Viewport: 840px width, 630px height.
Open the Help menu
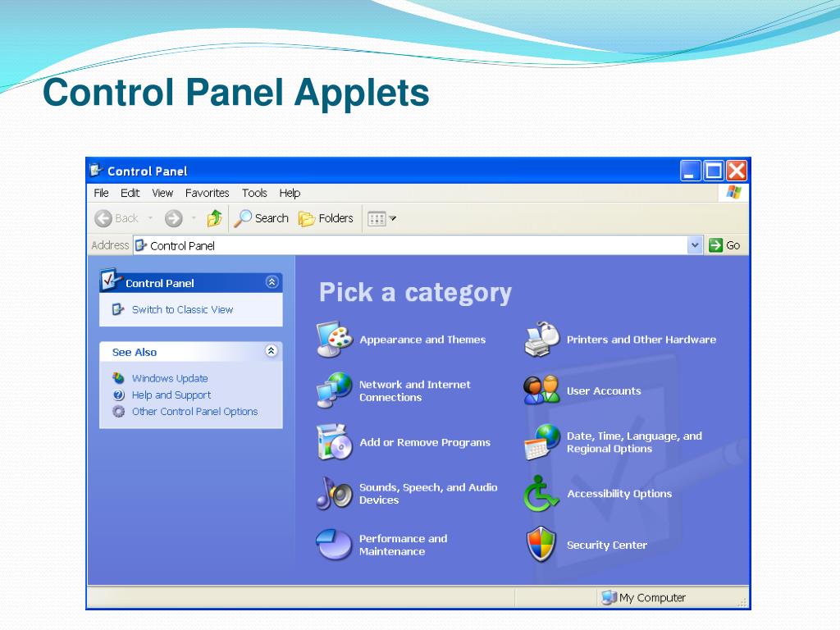[290, 193]
